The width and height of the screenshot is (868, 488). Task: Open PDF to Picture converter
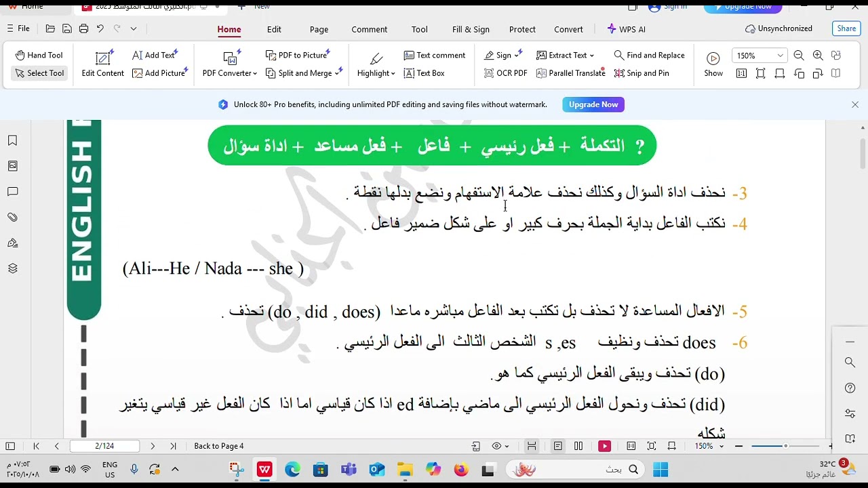298,56
